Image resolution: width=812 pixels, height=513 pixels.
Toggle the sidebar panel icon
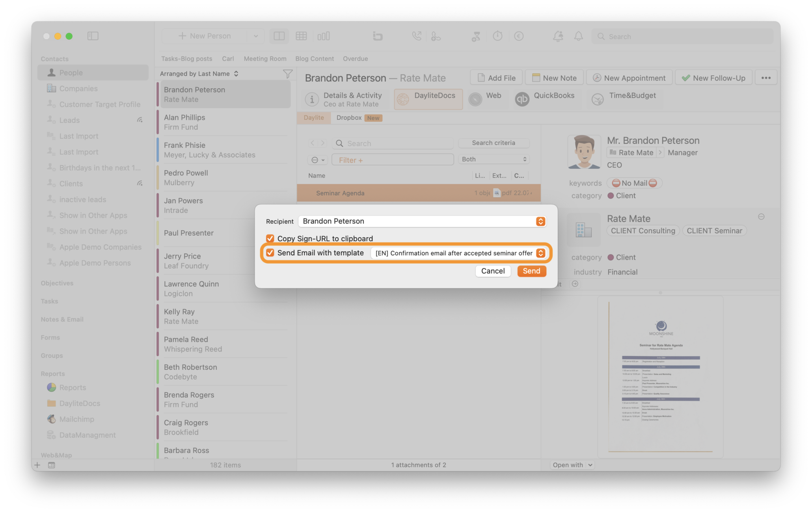pos(93,36)
